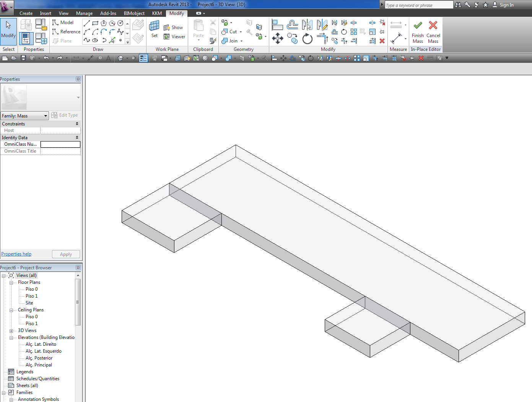Image resolution: width=532 pixels, height=402 pixels.
Task: Expand the 3D Views tree node
Action: 11,331
